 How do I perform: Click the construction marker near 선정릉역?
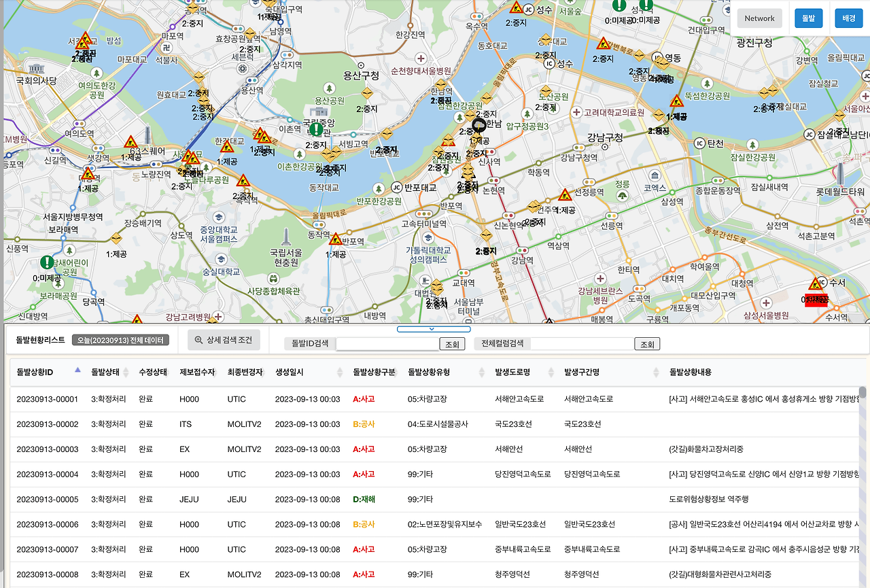(565, 195)
